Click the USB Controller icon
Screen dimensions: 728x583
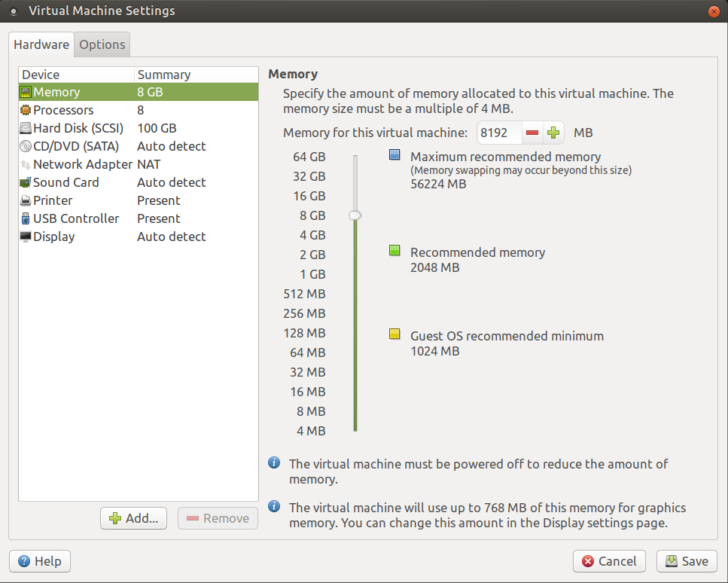coord(26,218)
